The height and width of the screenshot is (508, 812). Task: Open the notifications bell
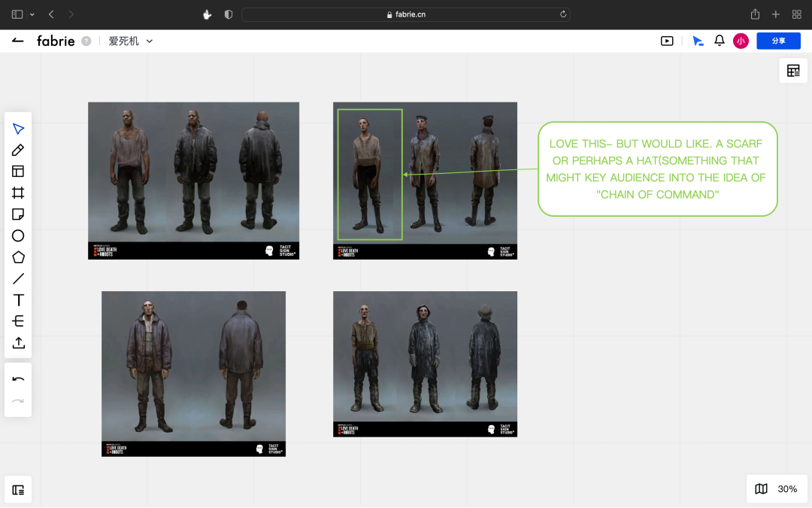(720, 41)
